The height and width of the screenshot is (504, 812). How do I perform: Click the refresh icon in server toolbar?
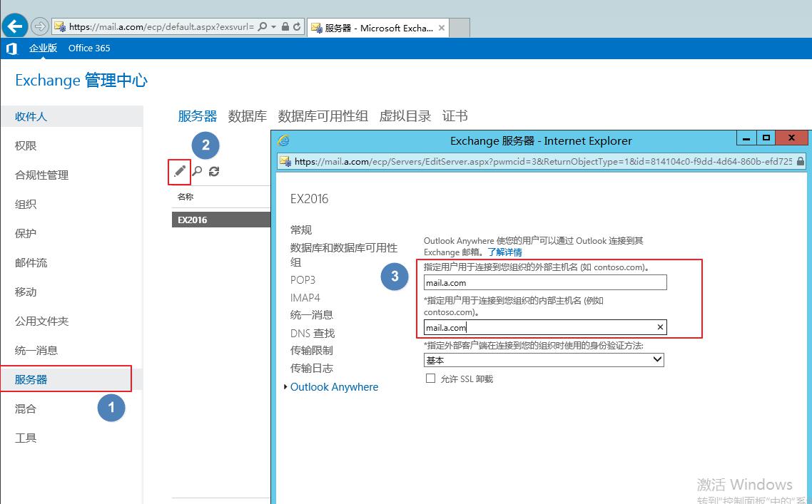(x=214, y=171)
